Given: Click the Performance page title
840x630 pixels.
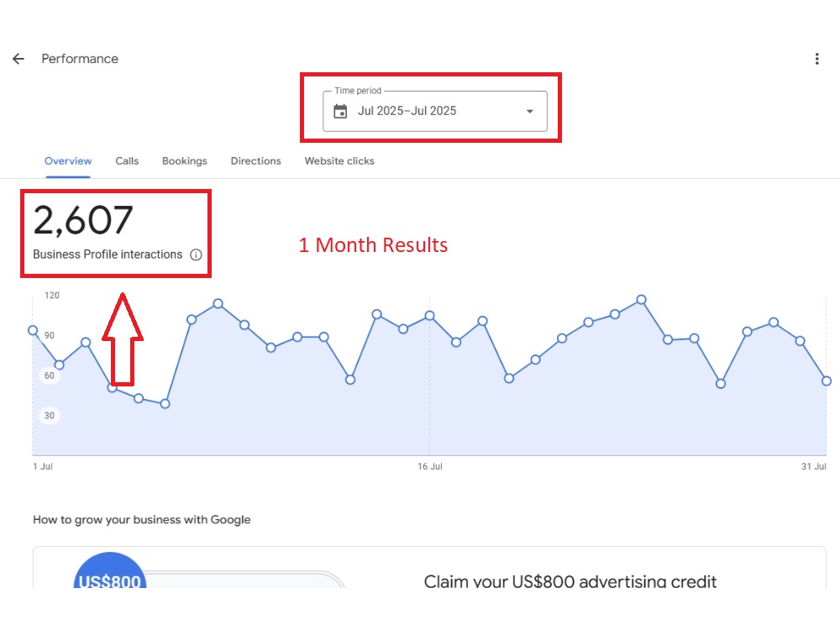Looking at the screenshot, I should [80, 59].
